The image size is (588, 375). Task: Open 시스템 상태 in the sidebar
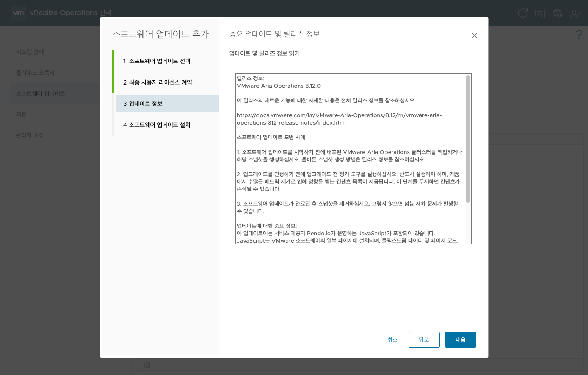[x=30, y=52]
